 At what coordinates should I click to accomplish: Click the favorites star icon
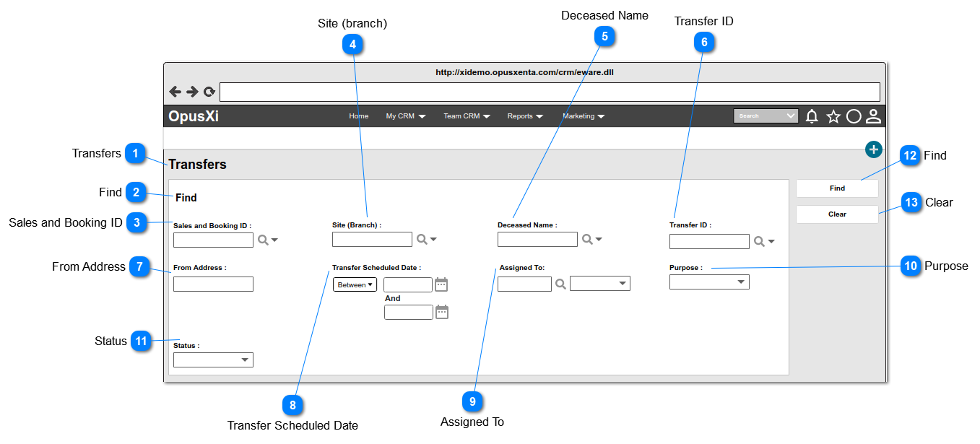(x=833, y=116)
